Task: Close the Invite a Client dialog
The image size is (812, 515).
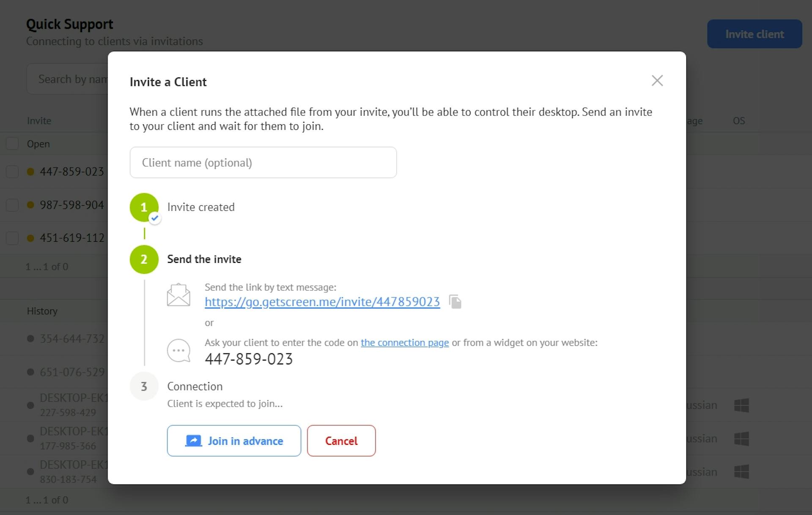Action: click(657, 80)
